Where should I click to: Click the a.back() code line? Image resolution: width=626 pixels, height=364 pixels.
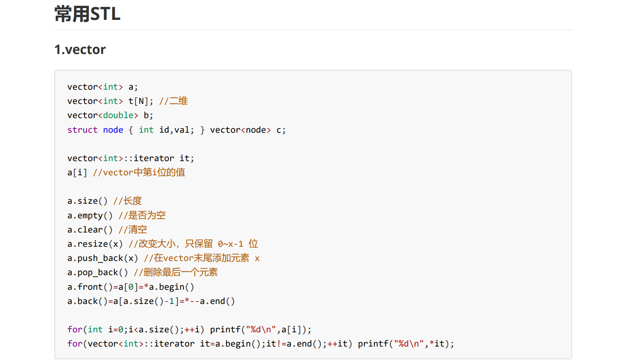pos(151,301)
